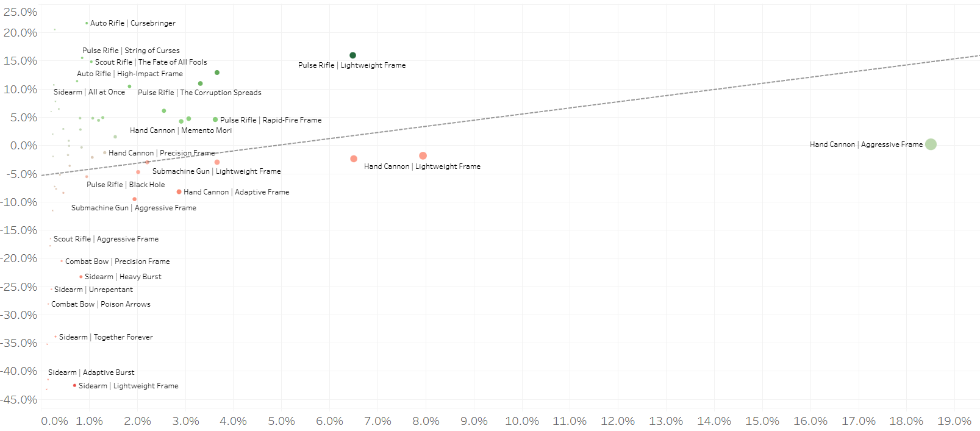The height and width of the screenshot is (431, 980).
Task: Click the "Sidearm | Unrepentant" label text
Action: tap(93, 290)
